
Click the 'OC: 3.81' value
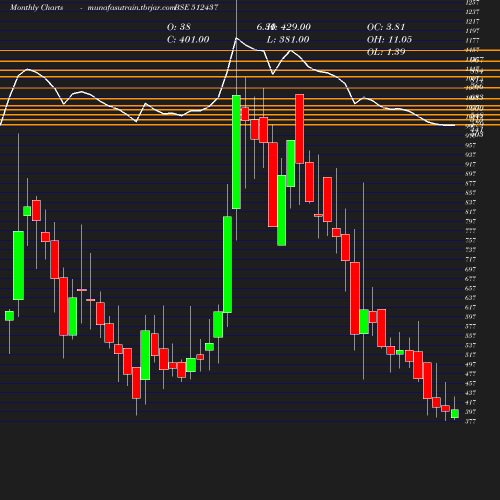tap(386, 27)
